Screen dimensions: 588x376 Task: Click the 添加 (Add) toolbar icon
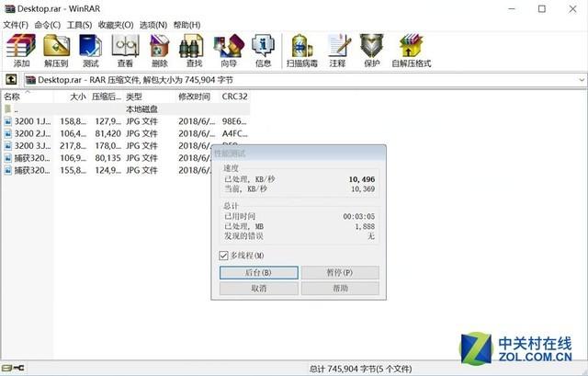[21, 51]
